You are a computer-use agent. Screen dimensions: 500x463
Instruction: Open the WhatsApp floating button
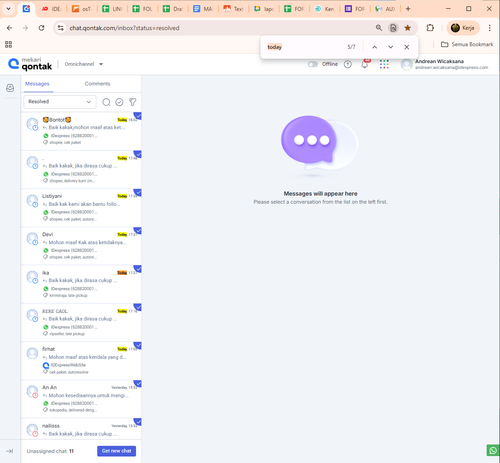(493, 450)
